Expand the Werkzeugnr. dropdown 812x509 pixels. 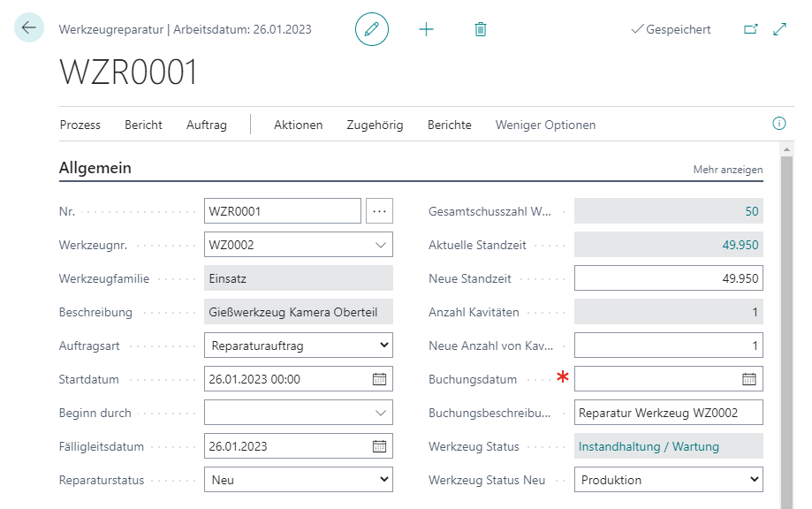[381, 245]
